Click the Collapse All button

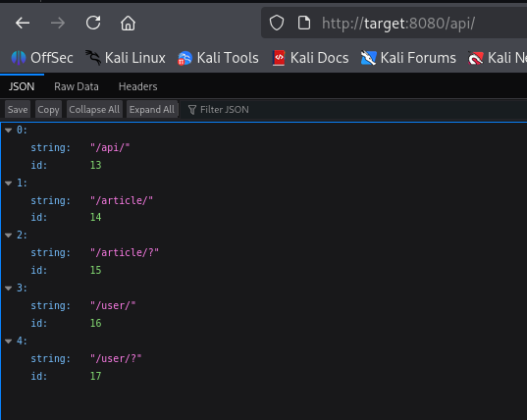pyautogui.click(x=94, y=110)
